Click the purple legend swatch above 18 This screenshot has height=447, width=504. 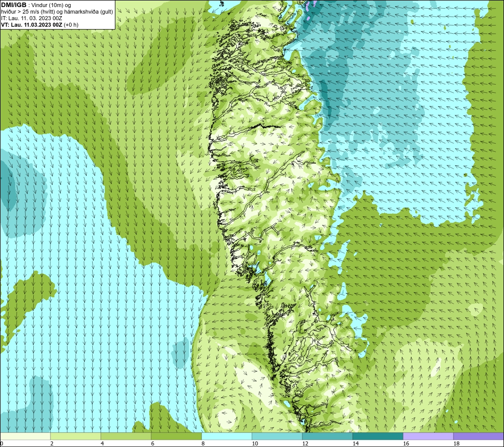478,436
